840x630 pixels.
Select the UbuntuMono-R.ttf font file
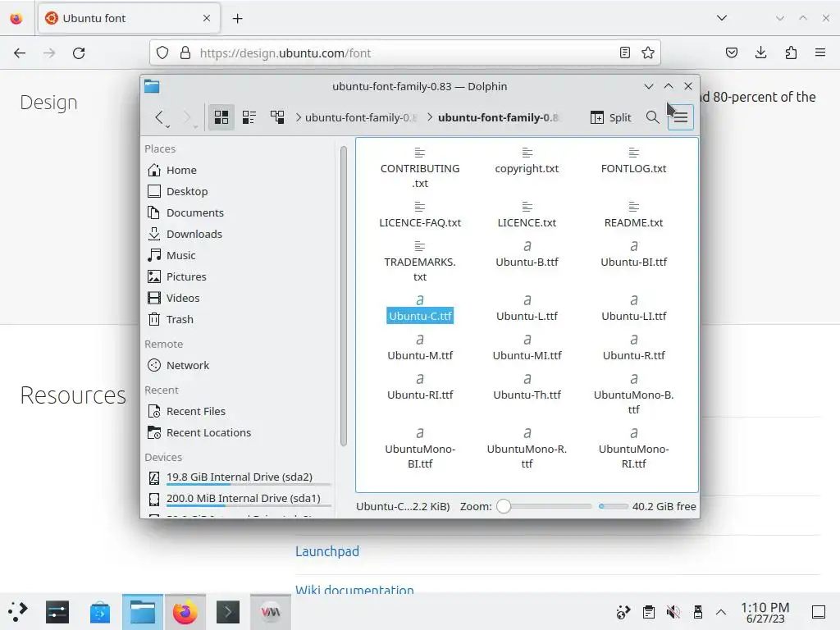527,449
